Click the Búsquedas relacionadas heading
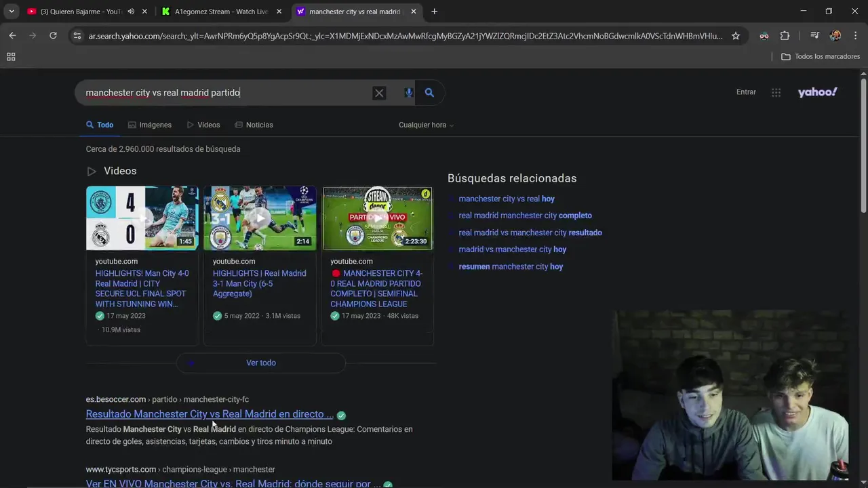The image size is (868, 488). (512, 178)
